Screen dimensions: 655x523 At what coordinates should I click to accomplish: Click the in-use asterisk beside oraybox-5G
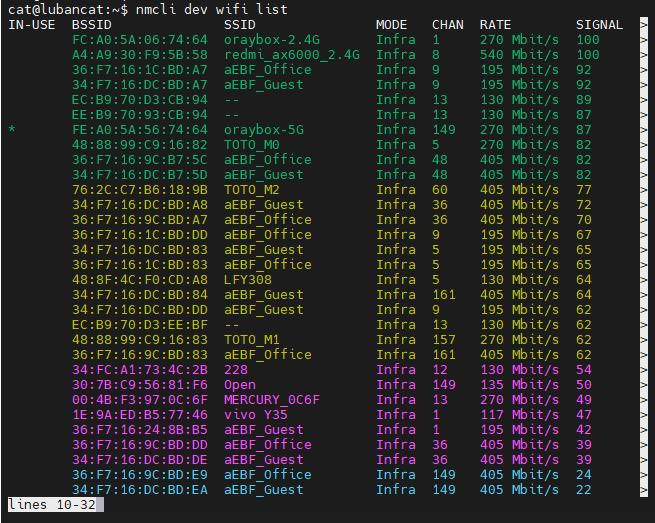12,129
